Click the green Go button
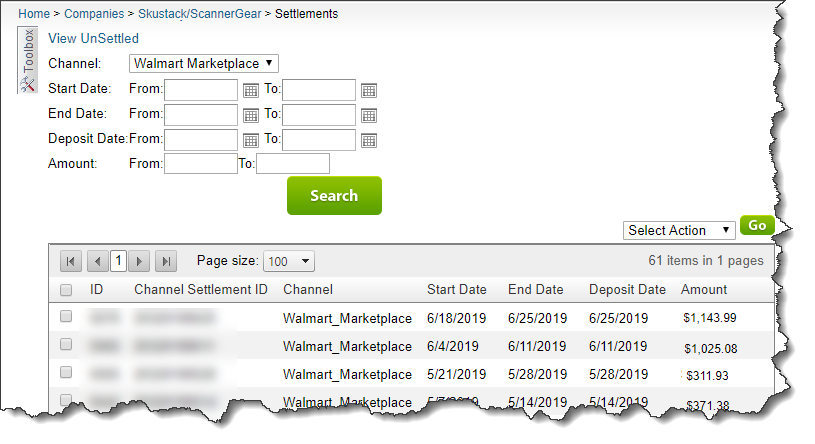This screenshot has height=444, width=815. pos(757,225)
